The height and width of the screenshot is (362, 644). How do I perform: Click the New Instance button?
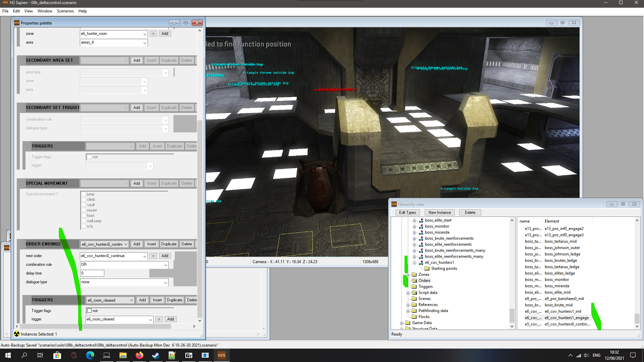coord(439,213)
